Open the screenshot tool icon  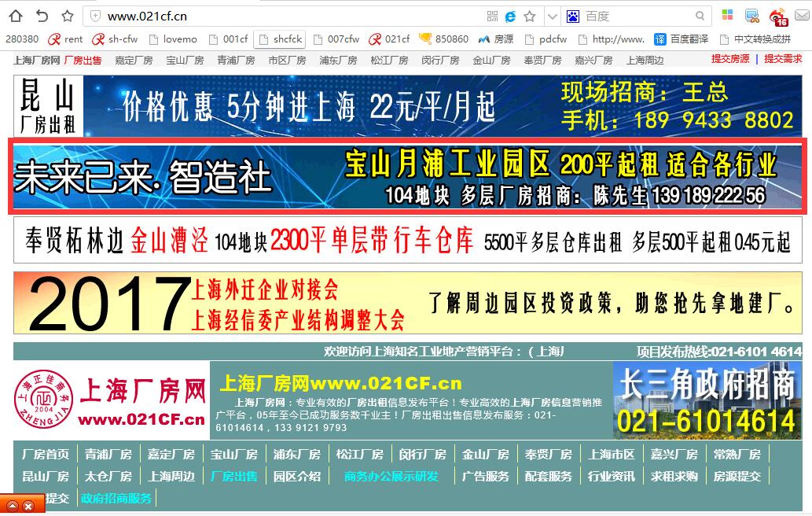[x=752, y=16]
